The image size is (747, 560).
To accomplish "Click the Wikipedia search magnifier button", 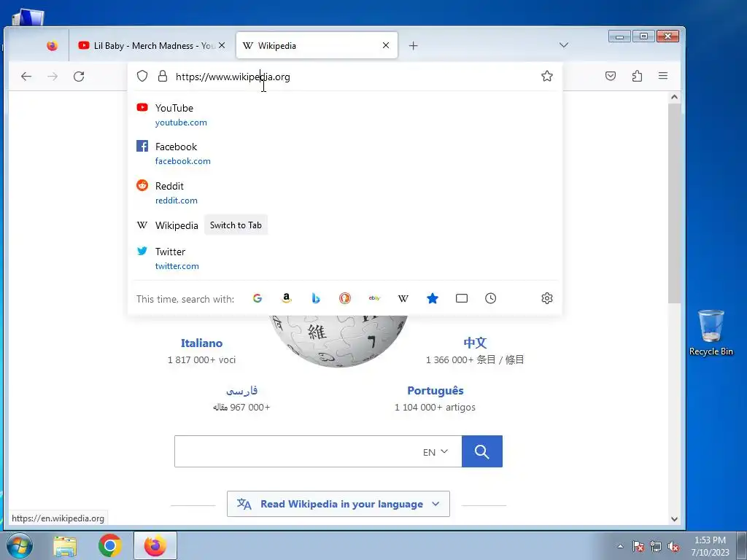I will pyautogui.click(x=481, y=451).
